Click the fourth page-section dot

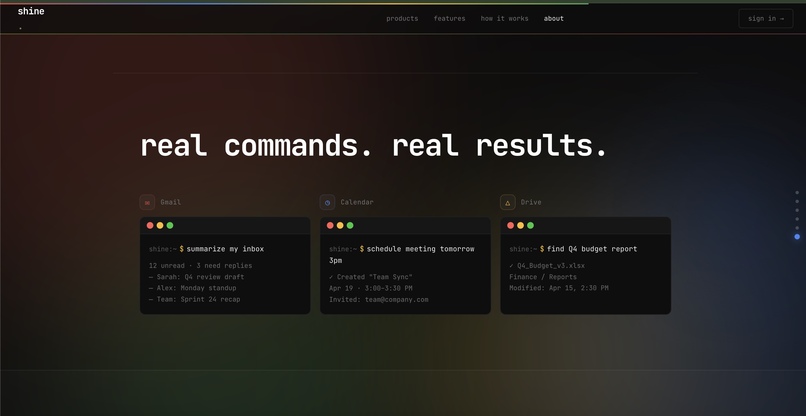[797, 219]
